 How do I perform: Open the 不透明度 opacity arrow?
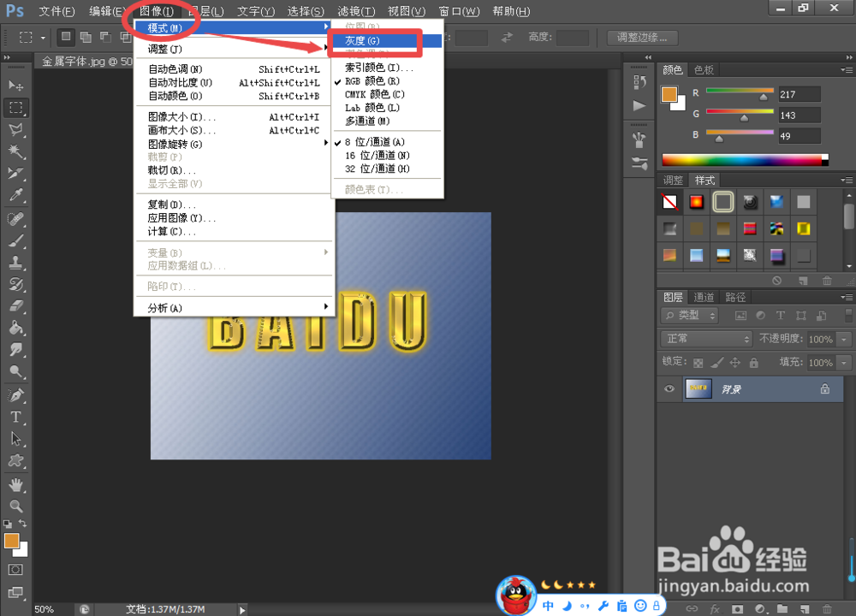coord(844,339)
